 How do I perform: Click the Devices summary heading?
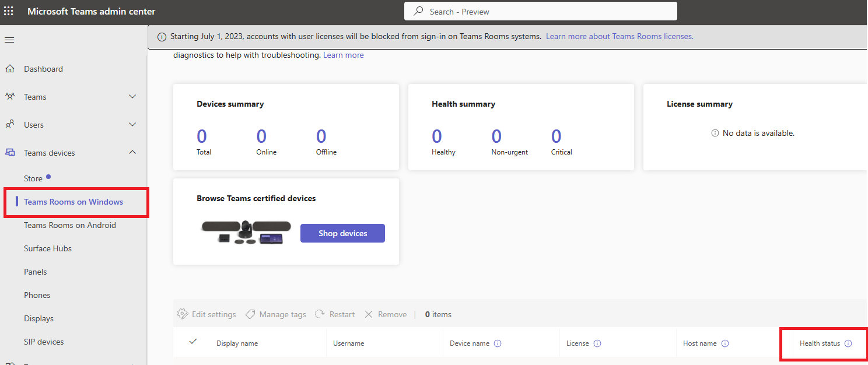tap(230, 104)
